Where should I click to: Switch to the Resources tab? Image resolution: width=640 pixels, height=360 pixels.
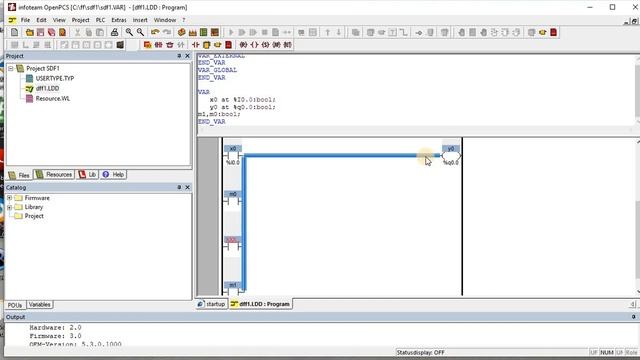point(54,175)
